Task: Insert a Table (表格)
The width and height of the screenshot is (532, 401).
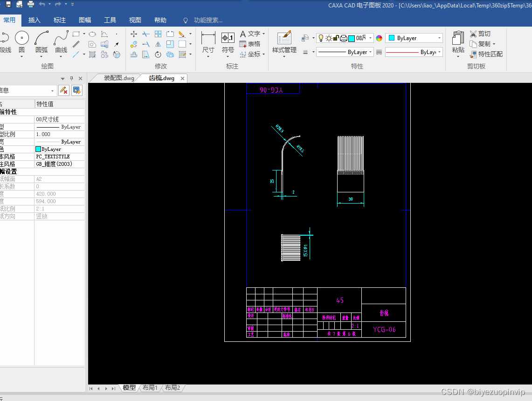Action: click(250, 44)
